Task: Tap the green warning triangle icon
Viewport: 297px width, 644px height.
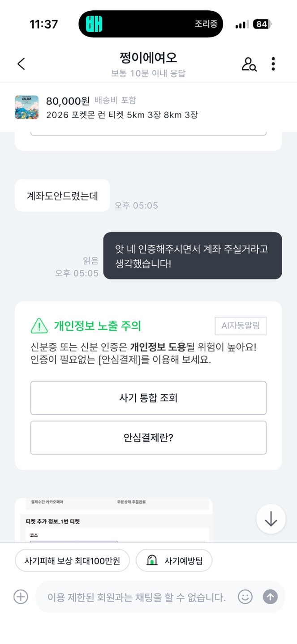Action: click(39, 326)
